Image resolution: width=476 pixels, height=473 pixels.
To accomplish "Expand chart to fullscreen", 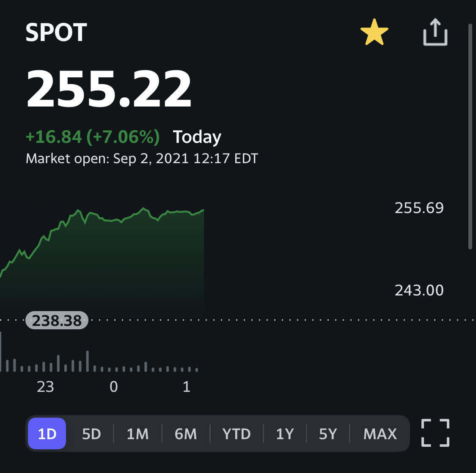I will (x=435, y=433).
